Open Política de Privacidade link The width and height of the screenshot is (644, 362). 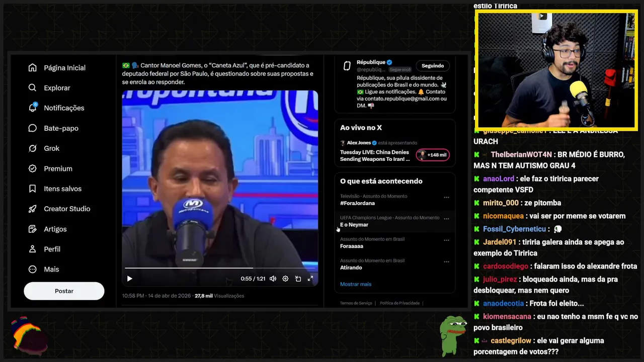pos(399,303)
